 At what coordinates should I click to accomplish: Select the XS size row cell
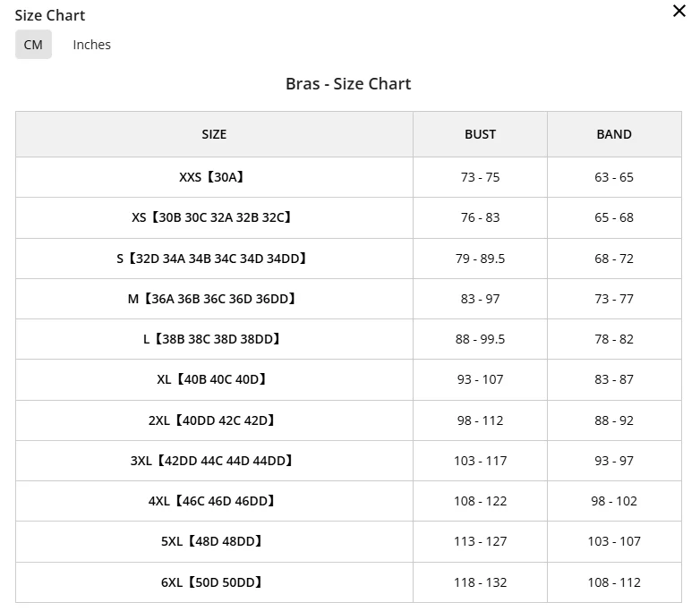[214, 217]
